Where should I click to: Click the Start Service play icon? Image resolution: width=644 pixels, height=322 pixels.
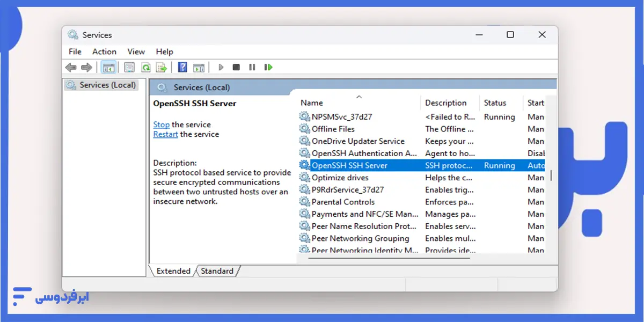[221, 67]
